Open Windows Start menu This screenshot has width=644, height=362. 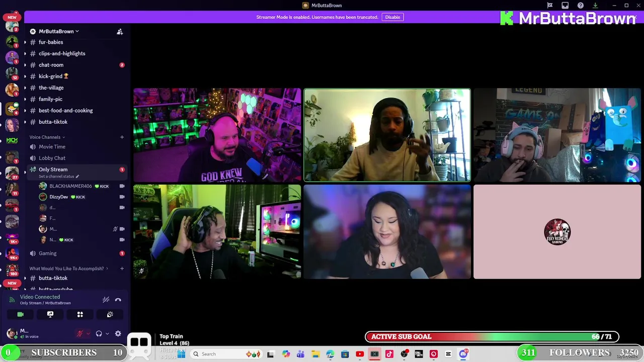pos(182,354)
